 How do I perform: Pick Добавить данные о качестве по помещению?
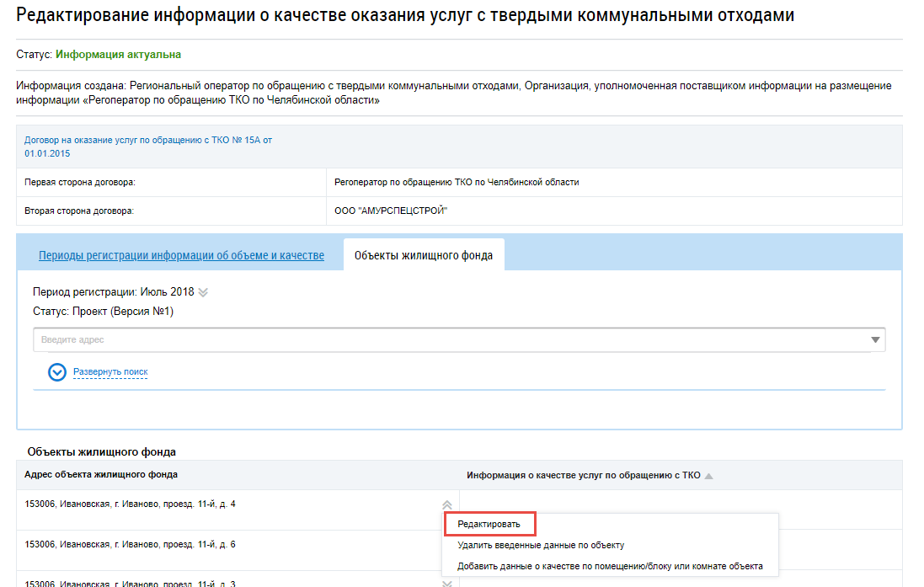[x=610, y=566]
